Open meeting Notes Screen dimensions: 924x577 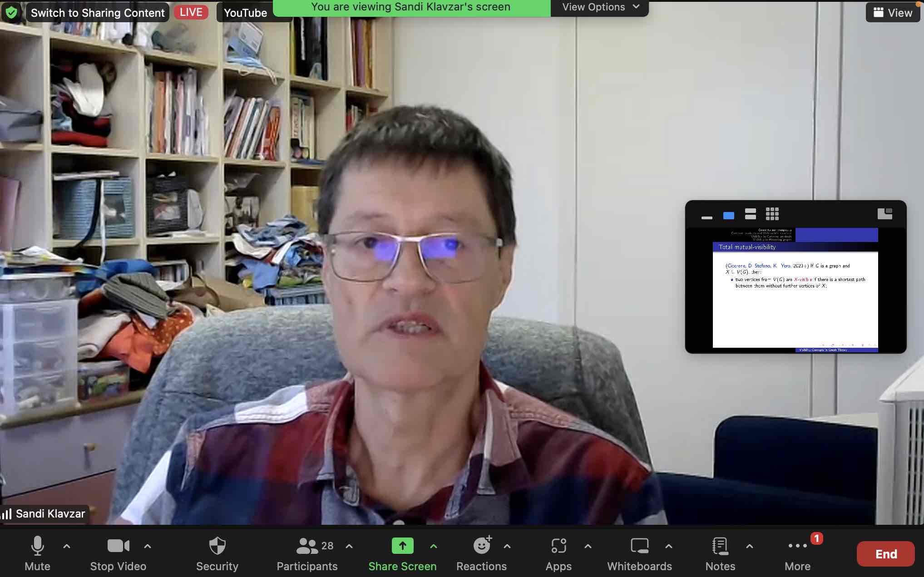point(720,552)
